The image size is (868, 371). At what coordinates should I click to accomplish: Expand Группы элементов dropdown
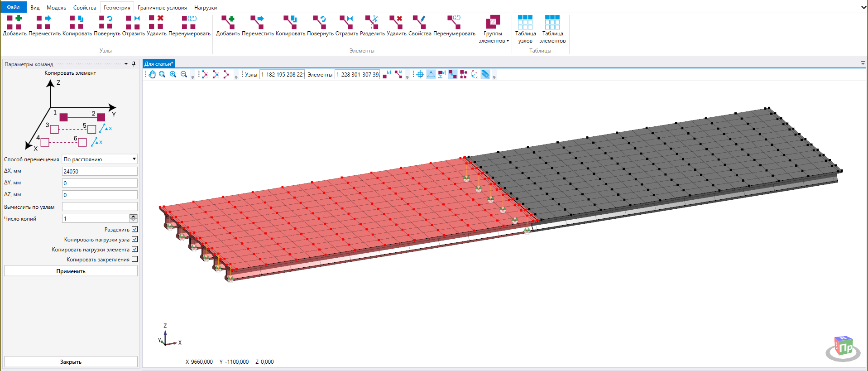point(508,41)
